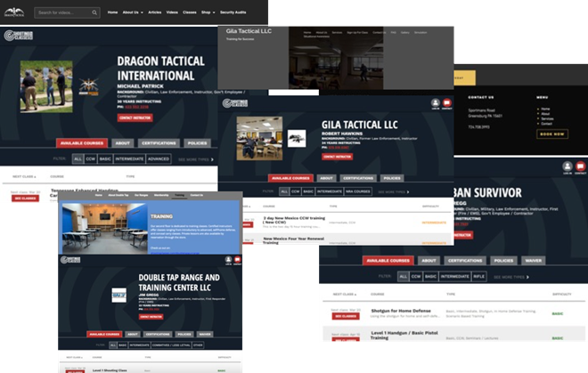Image resolution: width=588 pixels, height=373 pixels.
Task: Select CCW filter on Urban Survivor page
Action: click(416, 277)
